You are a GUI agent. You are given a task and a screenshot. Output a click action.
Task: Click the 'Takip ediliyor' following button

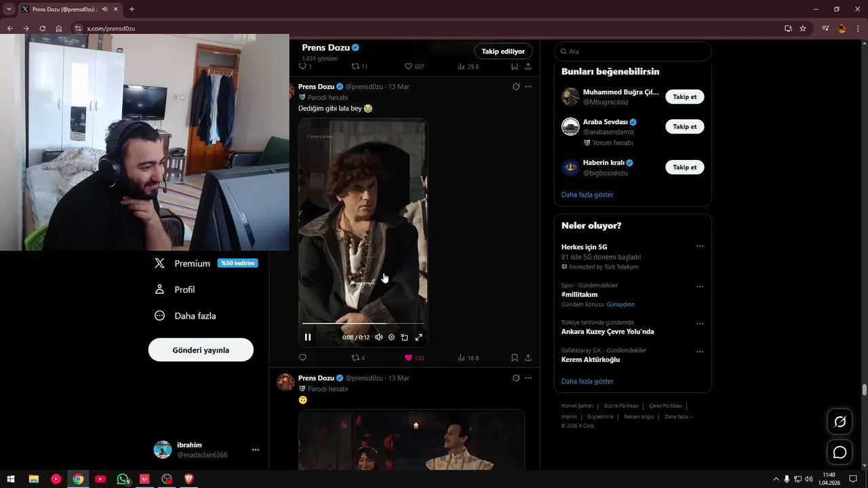click(x=503, y=52)
